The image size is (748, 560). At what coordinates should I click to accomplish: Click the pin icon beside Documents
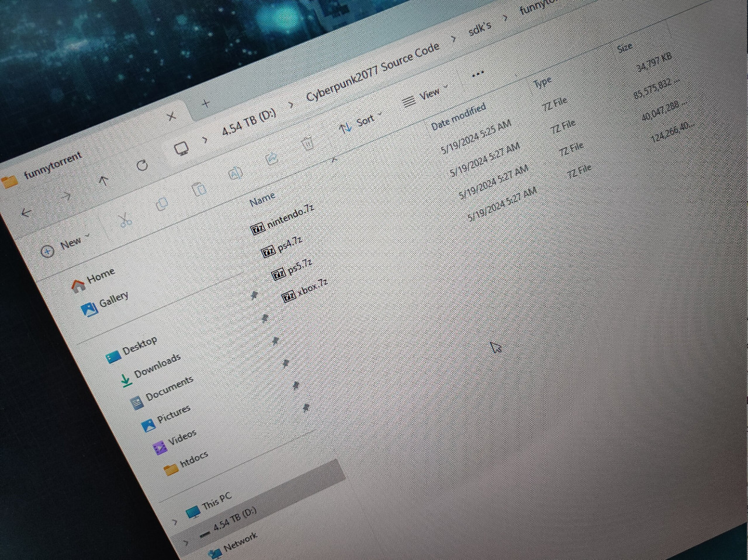pos(275,341)
